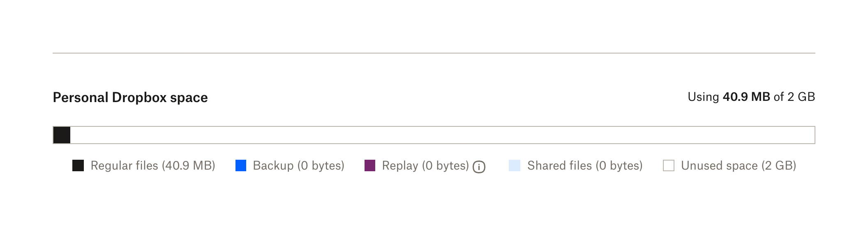This screenshot has height=226, width=868.
Task: Click the Unused space (2 GB) label
Action: click(739, 165)
